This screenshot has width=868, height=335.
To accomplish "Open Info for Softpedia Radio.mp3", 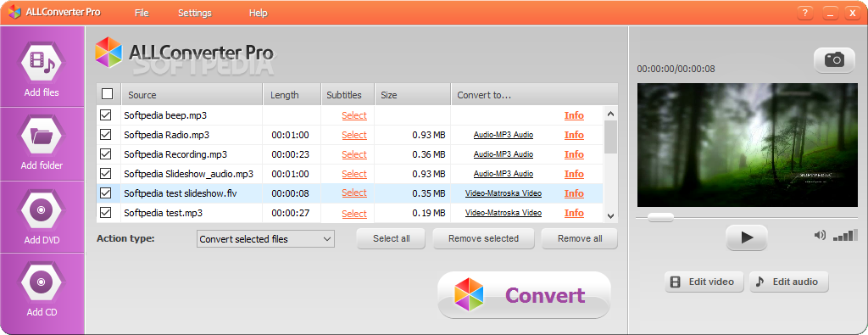I will click(x=574, y=135).
